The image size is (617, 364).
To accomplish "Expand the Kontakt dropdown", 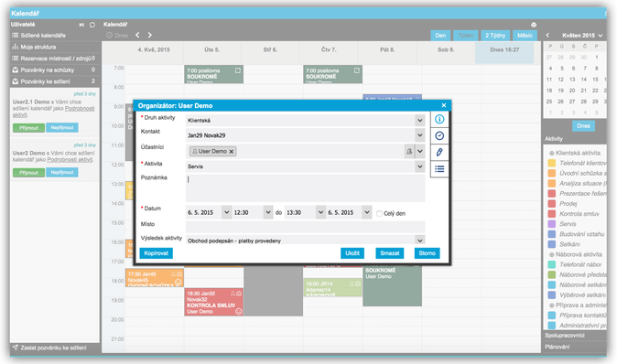I will (420, 135).
